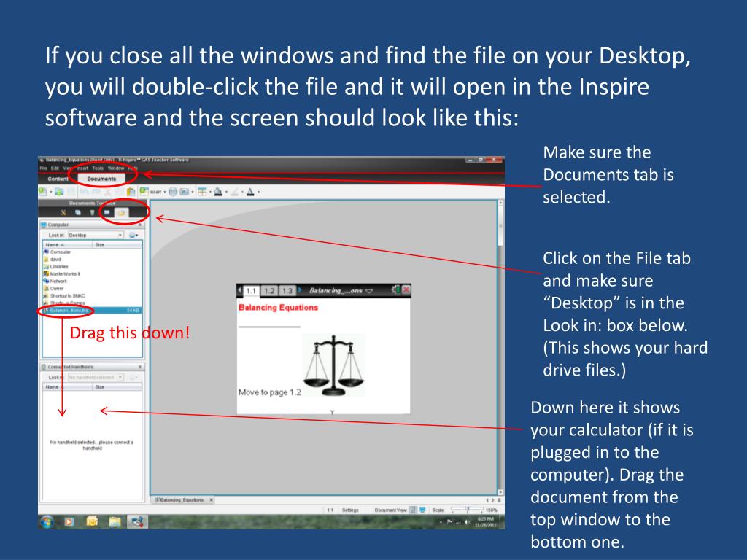The width and height of the screenshot is (747, 560).
Task: Expand the text color dropdown arrow
Action: point(258,192)
